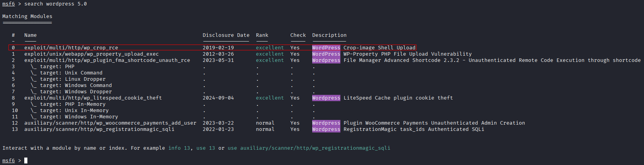Select the exploit/multi/http/wp_crop_rce module name
644x165 pixels.
pyautogui.click(x=71, y=48)
